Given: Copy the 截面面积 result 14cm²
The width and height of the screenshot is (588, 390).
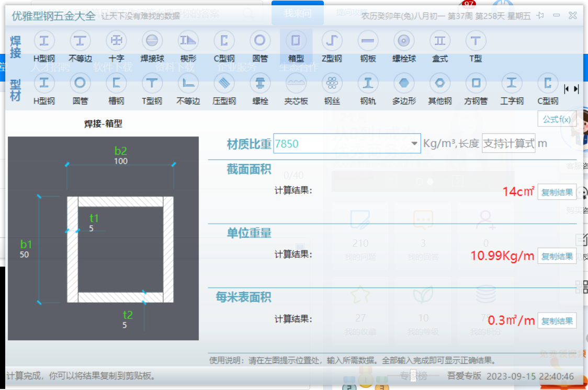Looking at the screenshot, I should point(557,192).
